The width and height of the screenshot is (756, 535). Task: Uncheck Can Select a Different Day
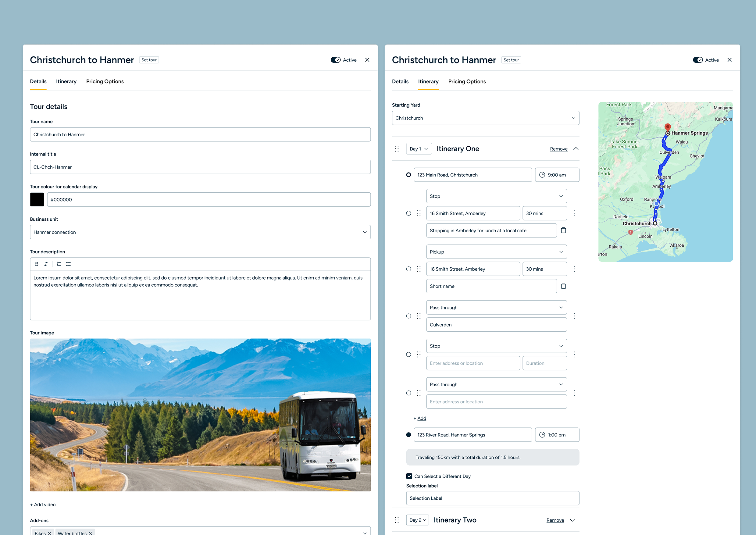pyautogui.click(x=409, y=476)
